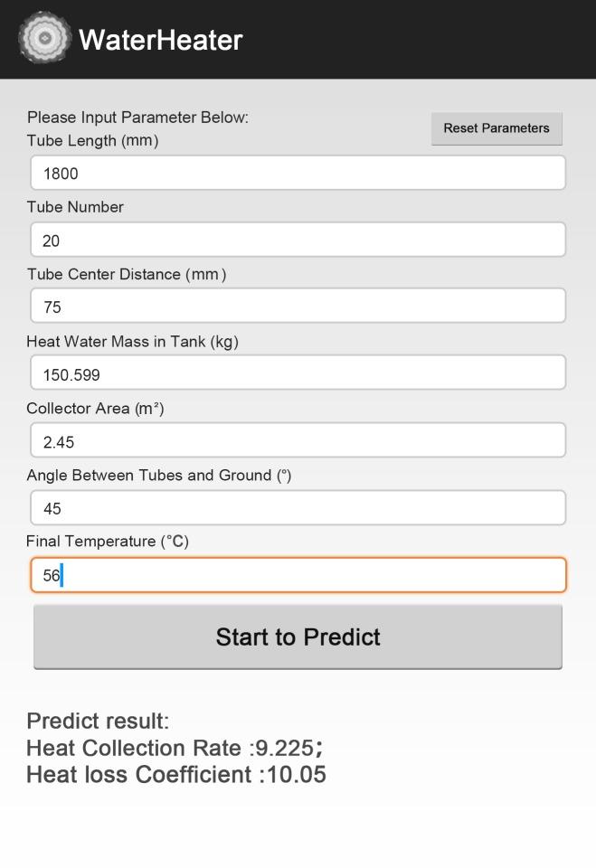Tap the Collector Area field showing 2.45
Image resolution: width=596 pixels, height=868 pixels.
(x=298, y=440)
